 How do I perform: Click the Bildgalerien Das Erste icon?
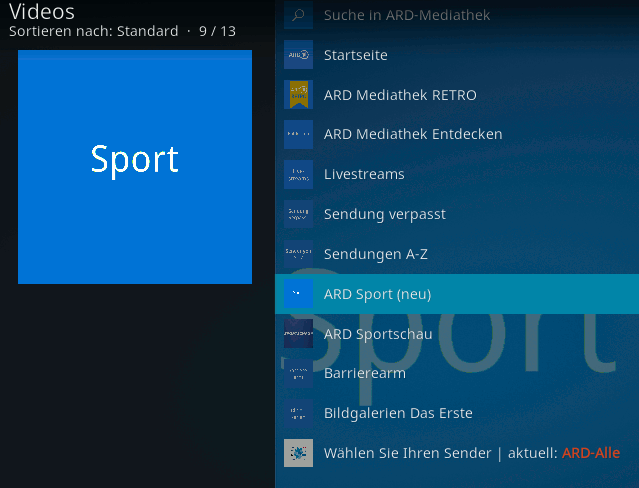298,413
